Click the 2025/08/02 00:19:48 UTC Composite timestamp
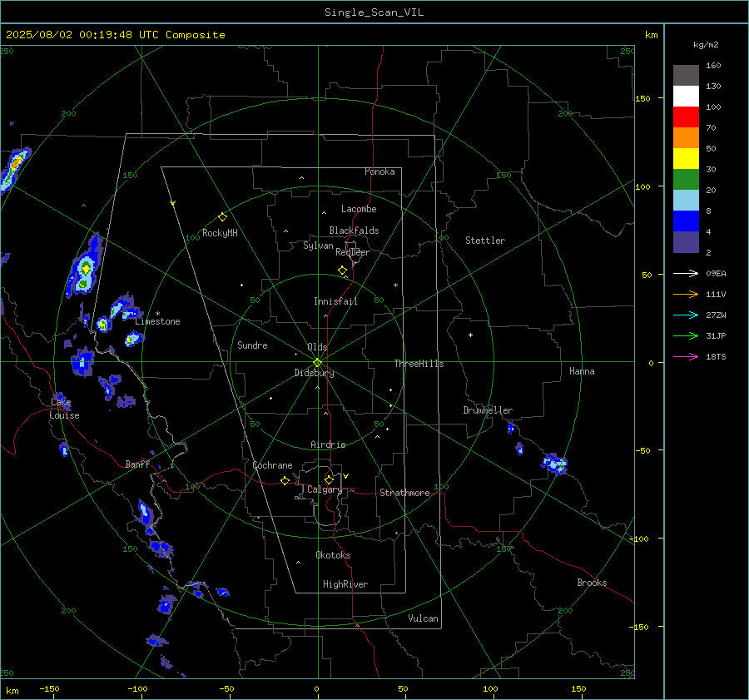This screenshot has height=700, width=749. [x=115, y=35]
